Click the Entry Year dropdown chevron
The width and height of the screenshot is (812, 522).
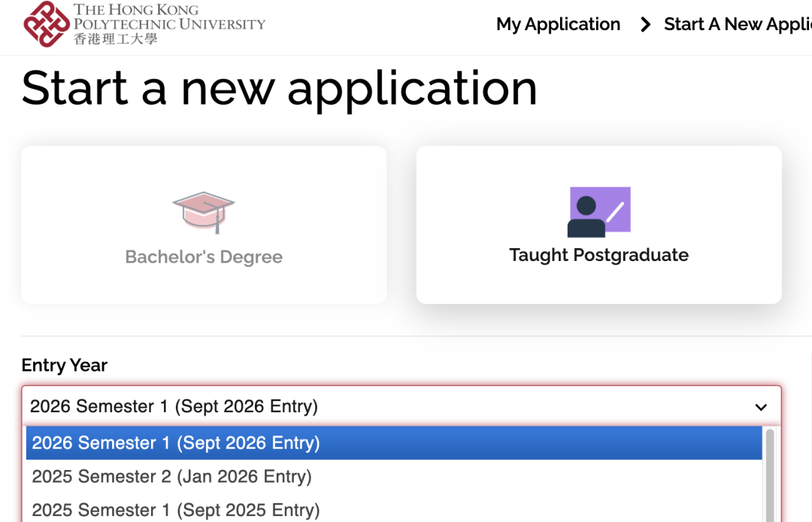click(761, 407)
